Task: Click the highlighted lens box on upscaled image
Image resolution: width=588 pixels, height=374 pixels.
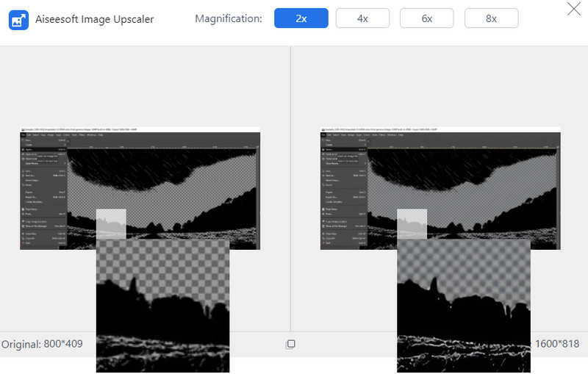Action: [x=412, y=223]
